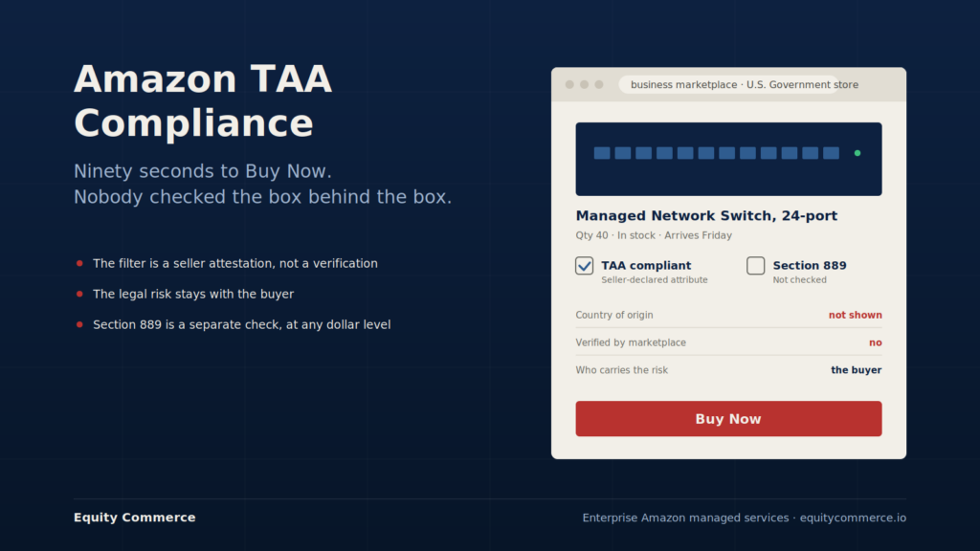Click 'The legal risk stays with the buyer'
This screenshot has height=551, width=980.
[x=193, y=294]
